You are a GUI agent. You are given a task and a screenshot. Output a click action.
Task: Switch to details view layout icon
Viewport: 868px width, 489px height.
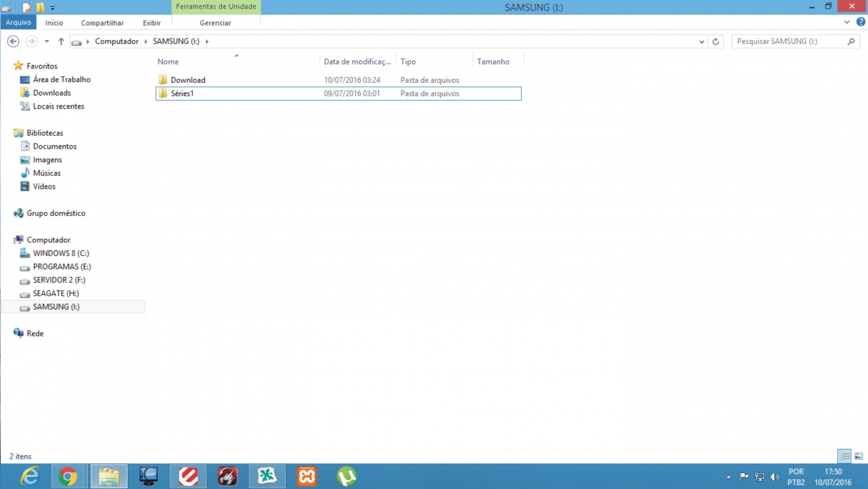844,456
